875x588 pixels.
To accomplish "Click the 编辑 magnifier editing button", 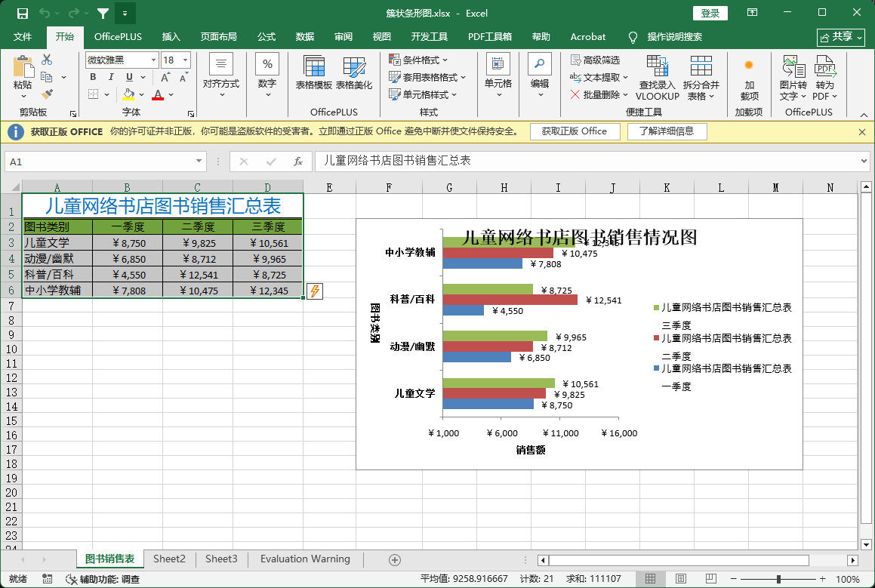I will (x=540, y=75).
